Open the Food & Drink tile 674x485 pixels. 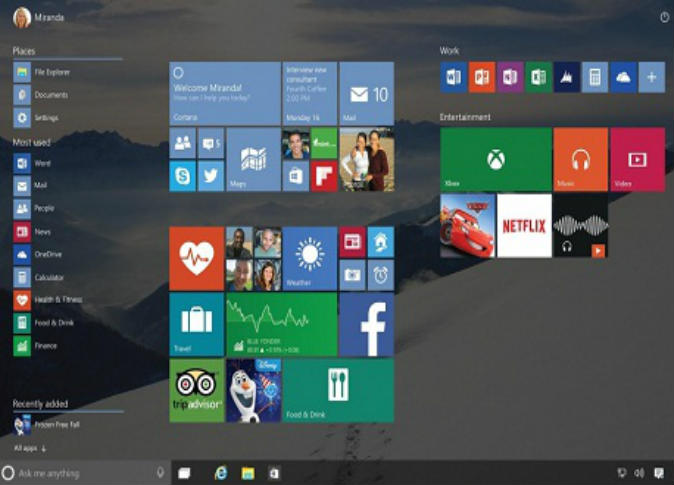tap(338, 390)
